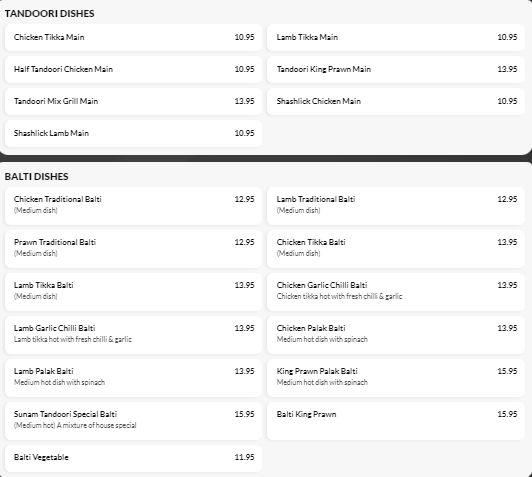Select Tandoori Mix Grill Main
532x477 pixels.
pos(133,101)
